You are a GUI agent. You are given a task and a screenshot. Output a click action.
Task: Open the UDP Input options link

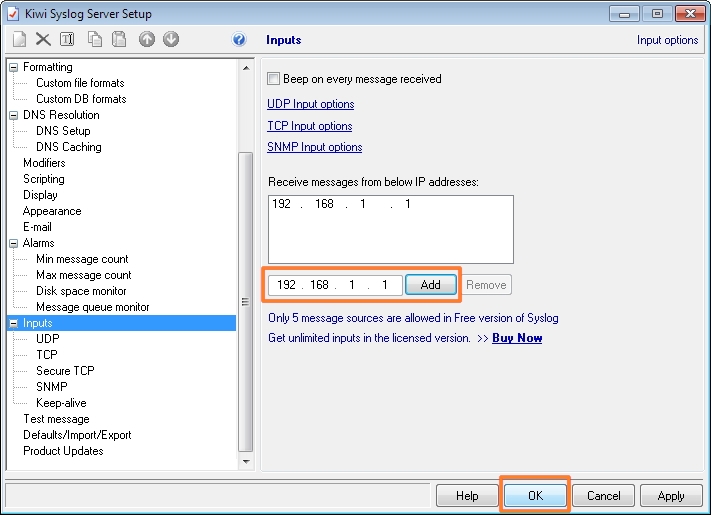tap(310, 104)
